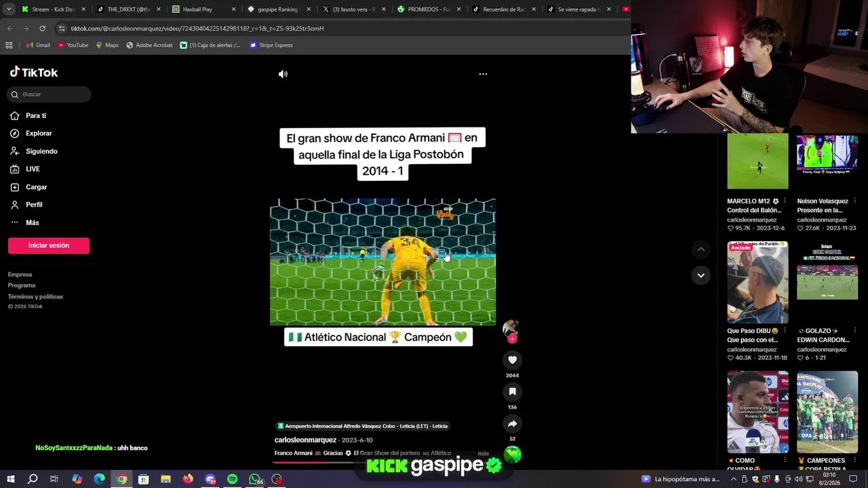Switch to the Recuerdos de Racing tab
This screenshot has height=488, width=868.
(x=504, y=9)
